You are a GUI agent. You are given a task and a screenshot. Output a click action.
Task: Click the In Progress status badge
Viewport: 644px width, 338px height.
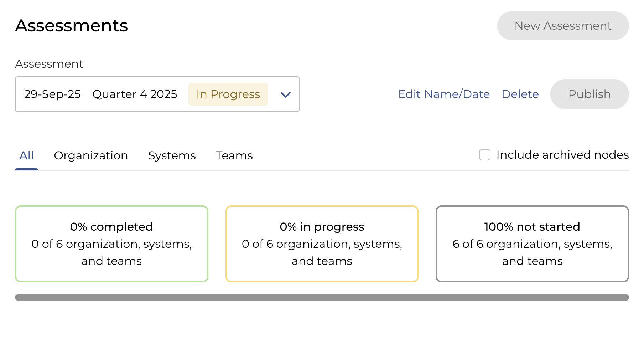click(228, 94)
